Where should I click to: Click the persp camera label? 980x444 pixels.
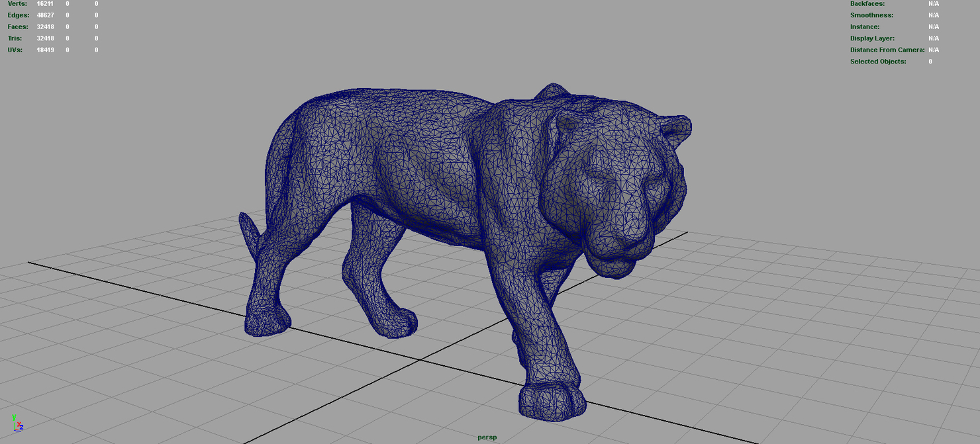(x=486, y=437)
